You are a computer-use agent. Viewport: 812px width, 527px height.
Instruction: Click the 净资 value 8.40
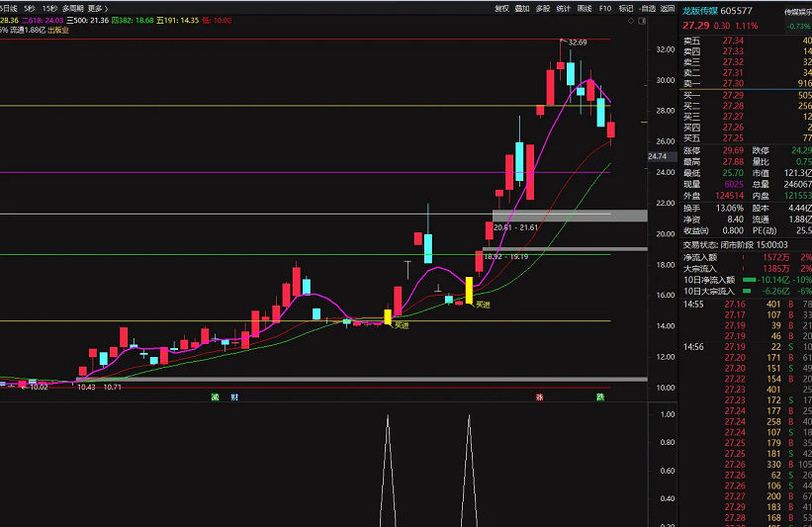736,220
